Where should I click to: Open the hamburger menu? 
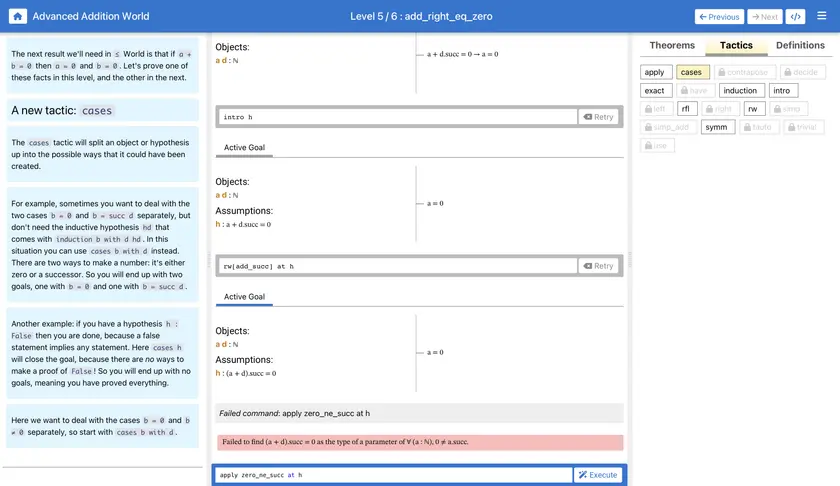822,16
